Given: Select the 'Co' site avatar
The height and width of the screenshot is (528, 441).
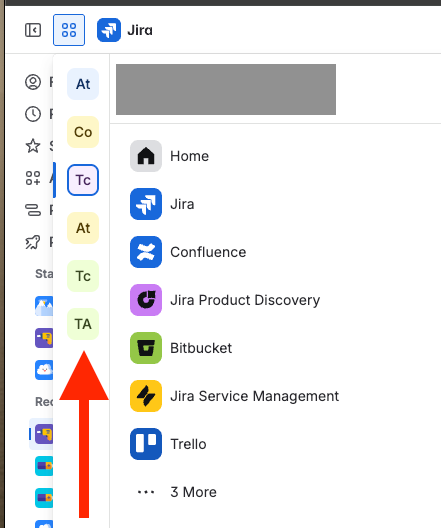Looking at the screenshot, I should click(83, 132).
